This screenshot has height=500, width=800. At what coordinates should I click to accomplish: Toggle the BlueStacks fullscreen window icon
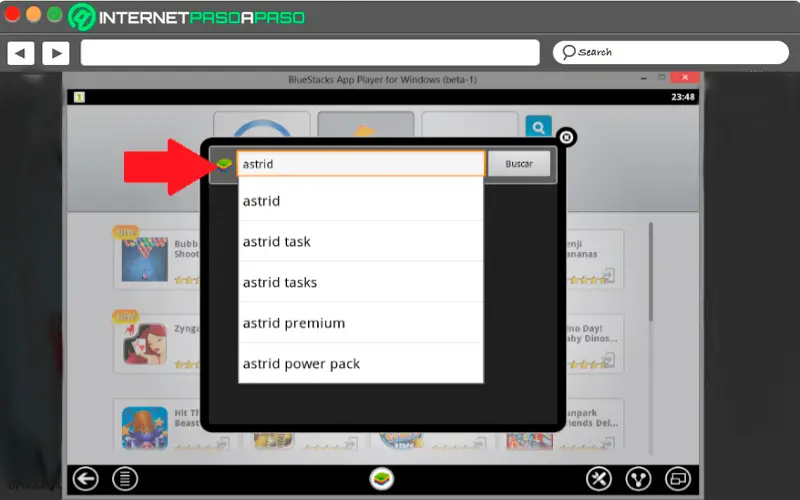click(x=678, y=479)
